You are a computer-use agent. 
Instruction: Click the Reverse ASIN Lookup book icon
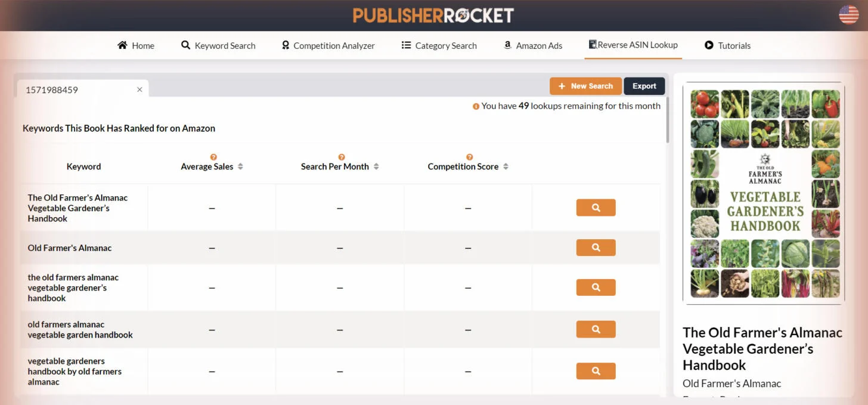click(x=593, y=44)
